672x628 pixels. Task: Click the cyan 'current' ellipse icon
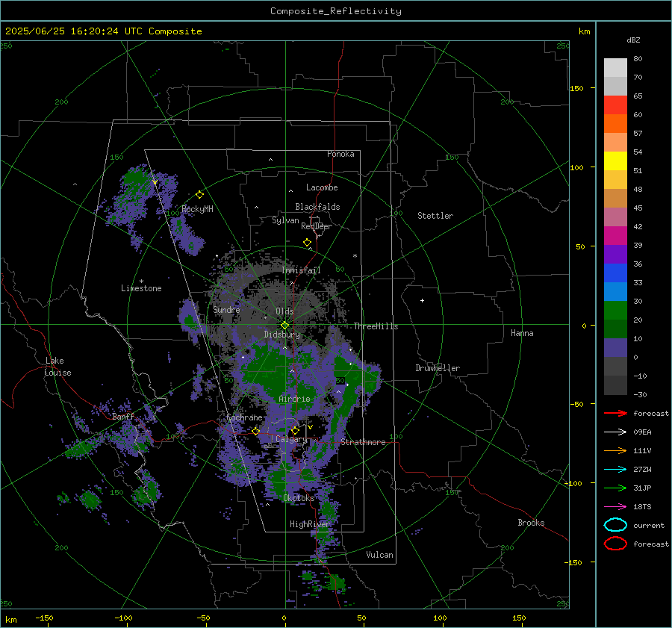coord(615,525)
